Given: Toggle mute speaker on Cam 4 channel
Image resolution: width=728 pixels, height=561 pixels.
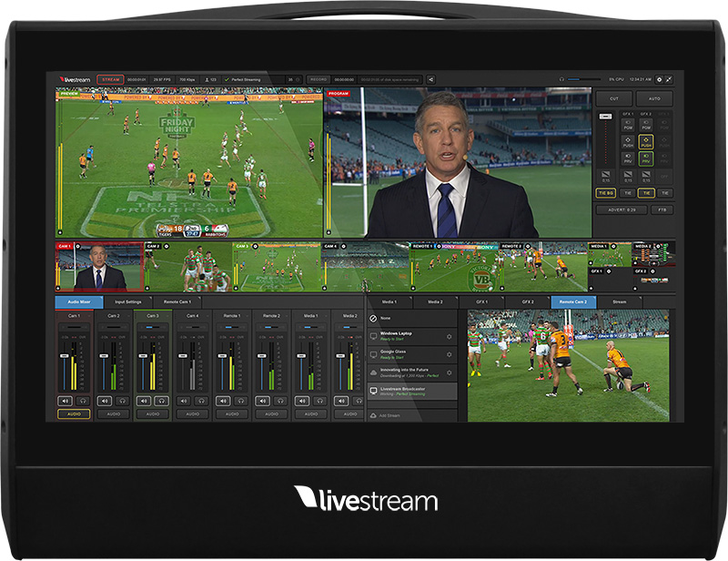Looking at the screenshot, I should 184,401.
